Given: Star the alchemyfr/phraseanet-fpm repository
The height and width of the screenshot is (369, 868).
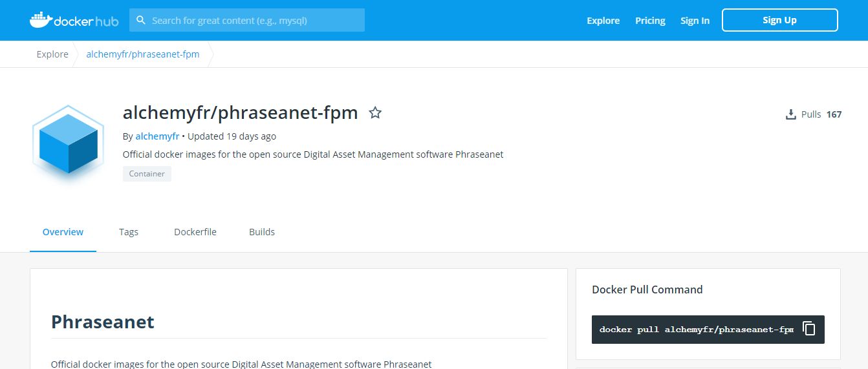Looking at the screenshot, I should (x=375, y=113).
